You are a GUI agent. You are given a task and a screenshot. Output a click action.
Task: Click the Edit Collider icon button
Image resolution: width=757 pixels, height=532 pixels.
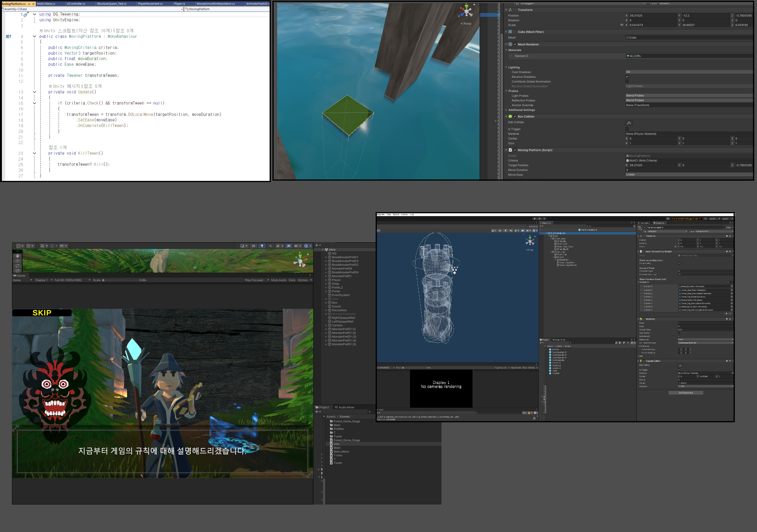(629, 123)
